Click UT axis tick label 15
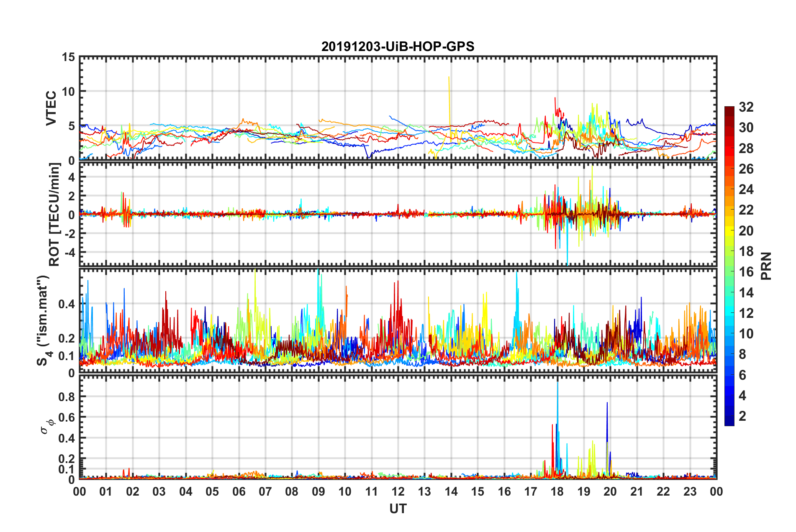The width and height of the screenshot is (796, 532). [478, 491]
